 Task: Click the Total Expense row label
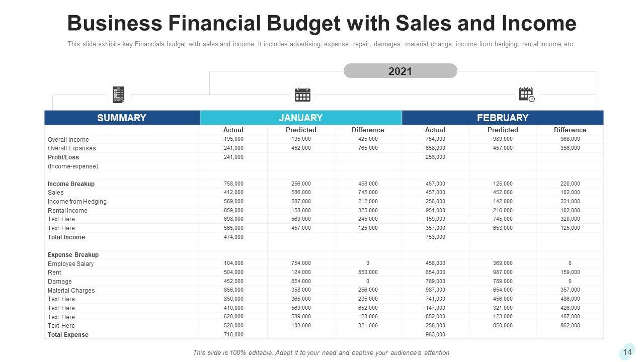(68, 335)
